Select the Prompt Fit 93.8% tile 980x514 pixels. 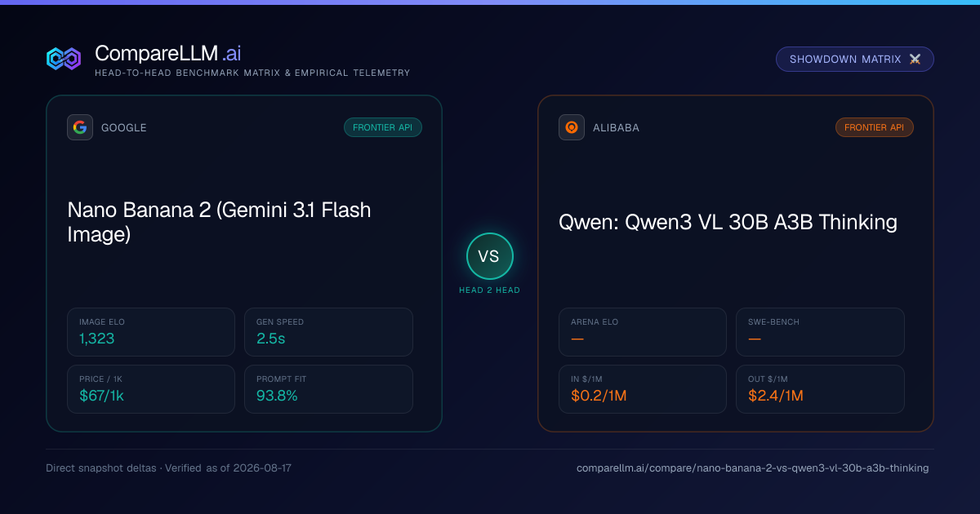tap(328, 389)
